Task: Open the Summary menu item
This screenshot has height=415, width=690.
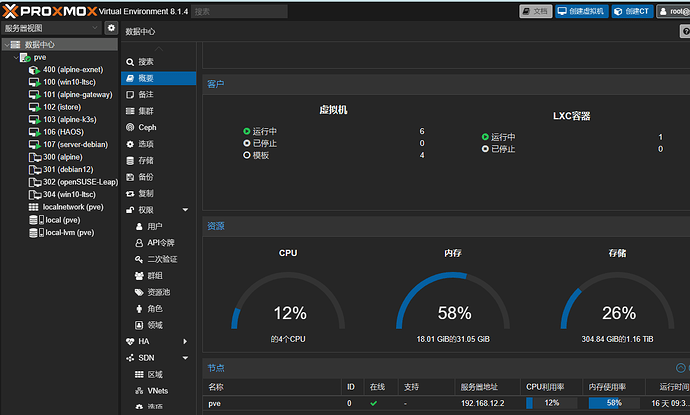Action: pyautogui.click(x=158, y=78)
